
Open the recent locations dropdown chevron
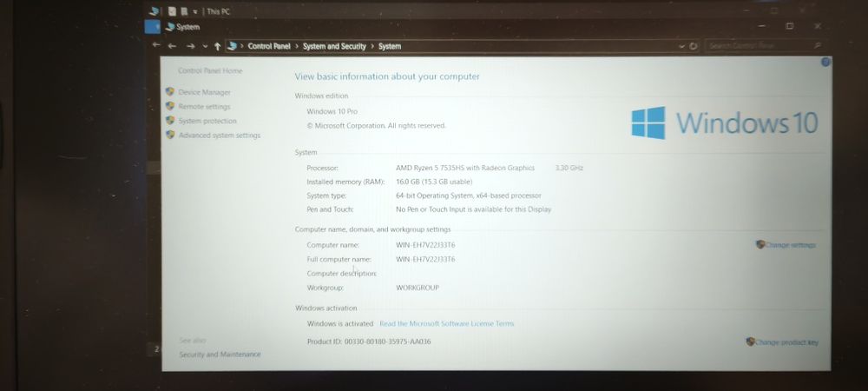[205, 47]
